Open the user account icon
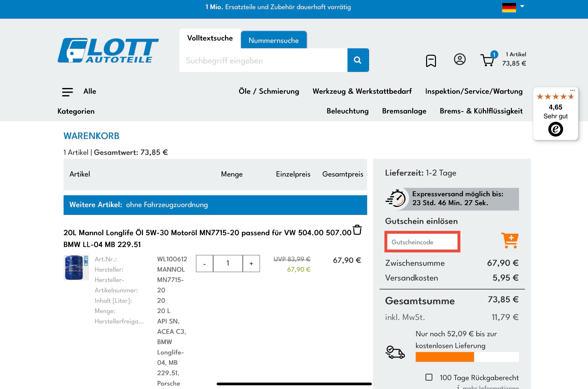 pyautogui.click(x=460, y=60)
